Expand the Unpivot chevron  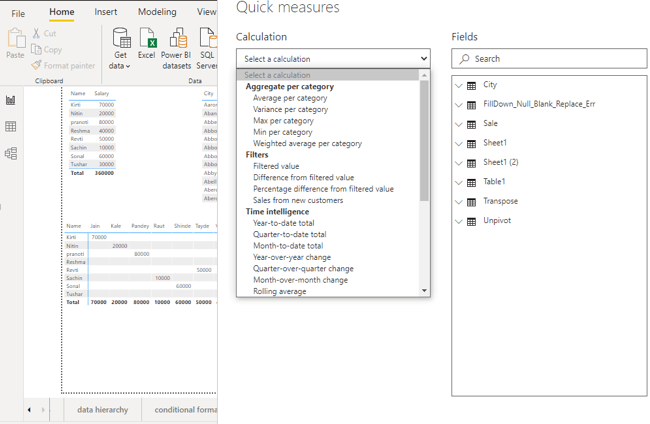[458, 222]
